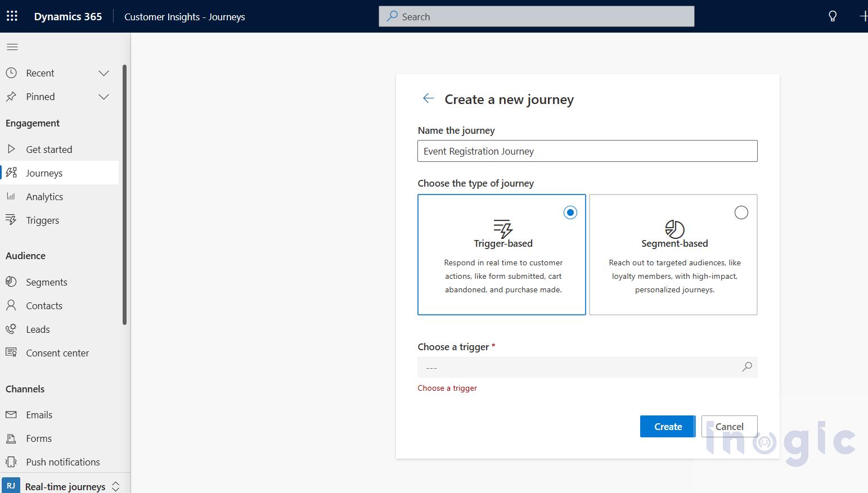
Task: Click the Analytics chart icon
Action: pos(11,196)
